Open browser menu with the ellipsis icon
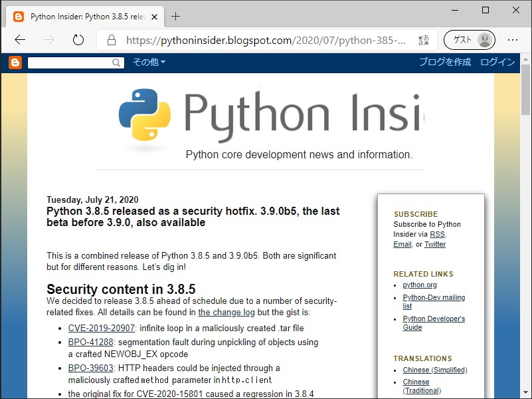 coord(513,40)
